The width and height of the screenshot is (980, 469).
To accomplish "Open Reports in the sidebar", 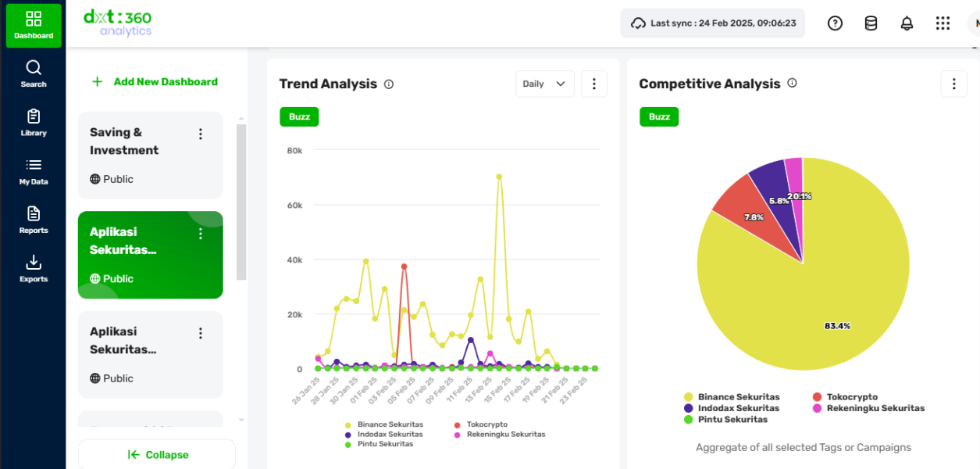I will (x=34, y=220).
